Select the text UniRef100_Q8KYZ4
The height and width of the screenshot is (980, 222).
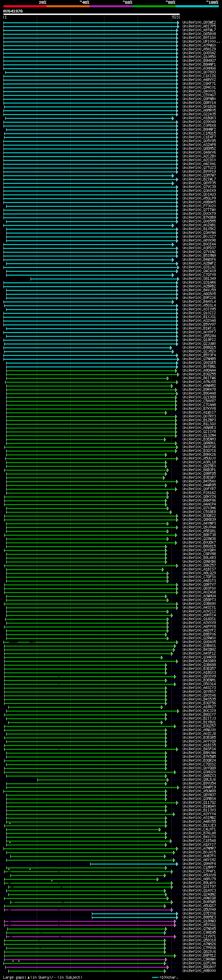(199, 497)
